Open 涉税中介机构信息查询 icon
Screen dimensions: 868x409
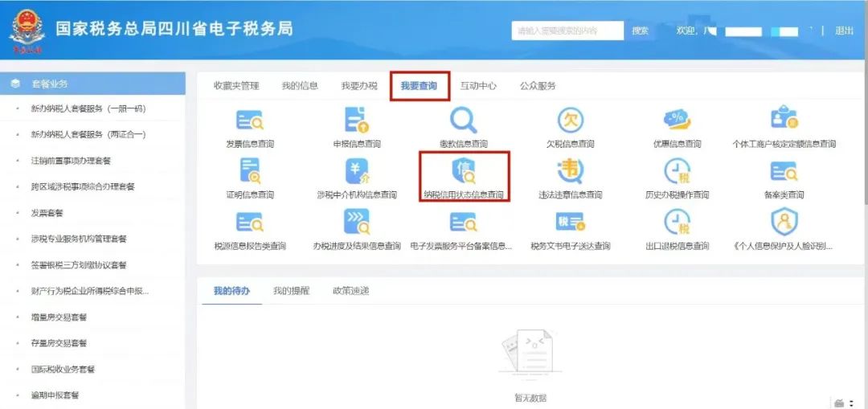click(x=357, y=171)
